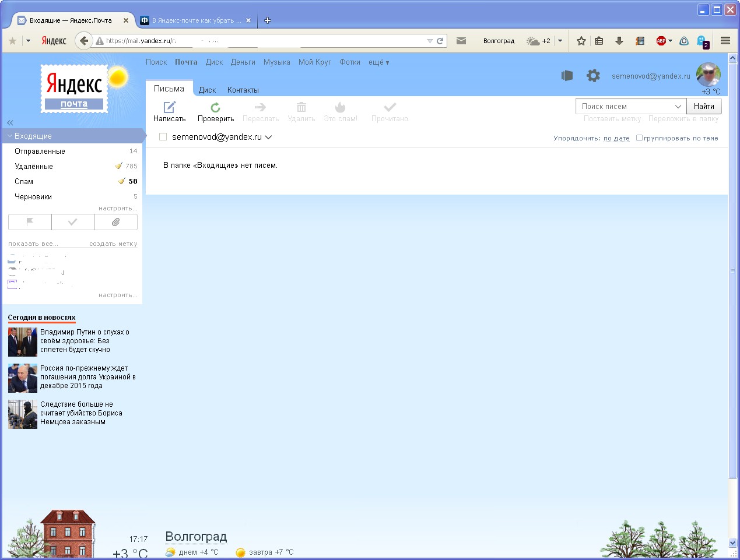Expand the ещё services menu
740x560 pixels.
pos(378,62)
